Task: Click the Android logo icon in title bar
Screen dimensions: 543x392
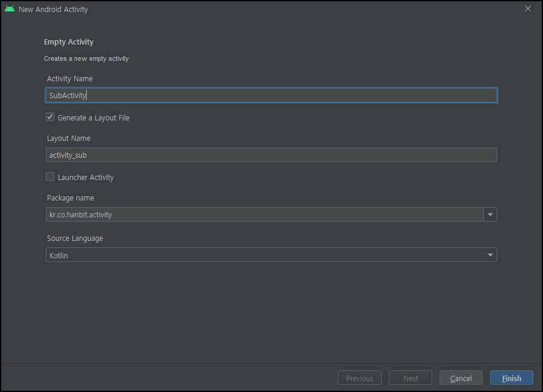Action: tap(10, 9)
